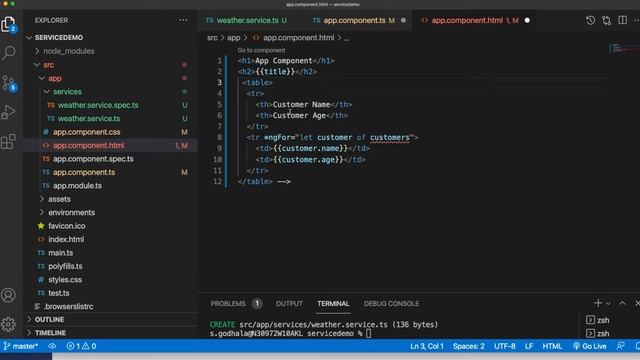The width and height of the screenshot is (640, 360).
Task: Open polyfills.ts file
Action: pos(65,266)
